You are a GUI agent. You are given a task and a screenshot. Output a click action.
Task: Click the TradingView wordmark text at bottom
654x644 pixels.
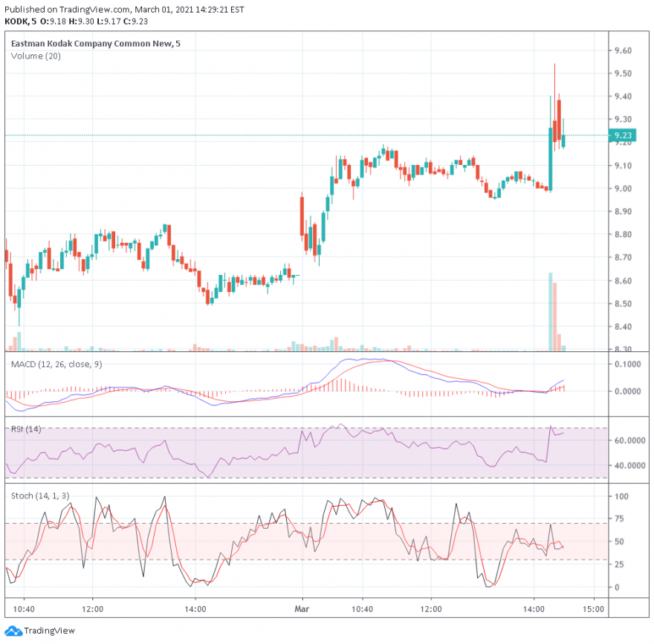click(49, 631)
